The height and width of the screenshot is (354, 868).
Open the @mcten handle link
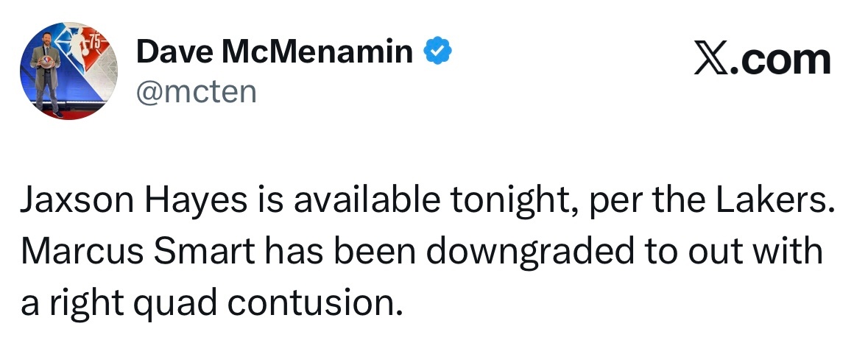(197, 92)
